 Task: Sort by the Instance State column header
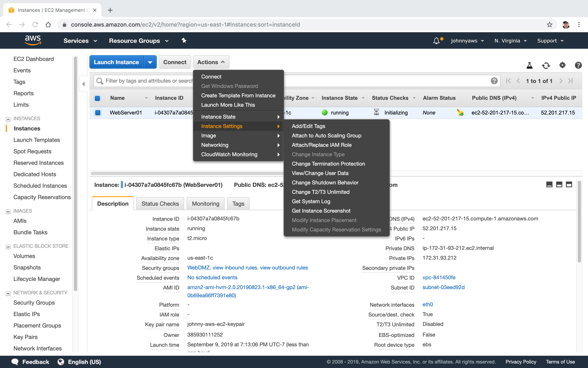click(x=343, y=98)
